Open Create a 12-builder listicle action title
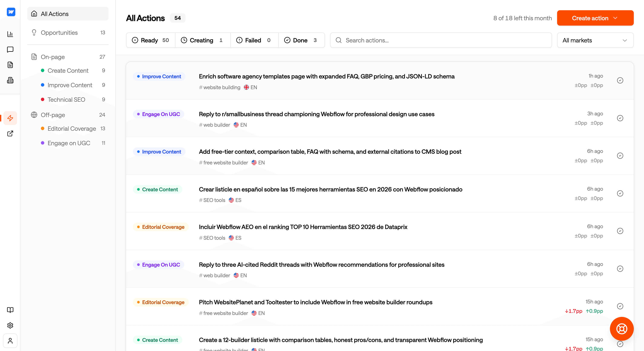The width and height of the screenshot is (644, 351). [341, 340]
